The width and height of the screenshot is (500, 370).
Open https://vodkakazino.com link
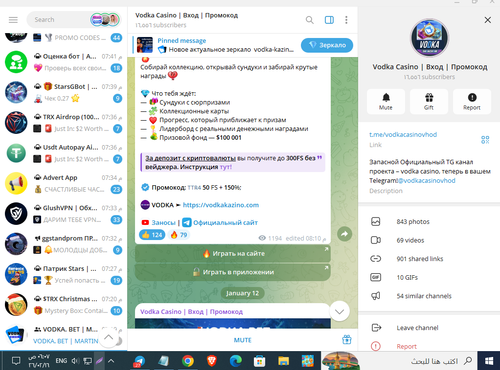pyautogui.click(x=221, y=205)
